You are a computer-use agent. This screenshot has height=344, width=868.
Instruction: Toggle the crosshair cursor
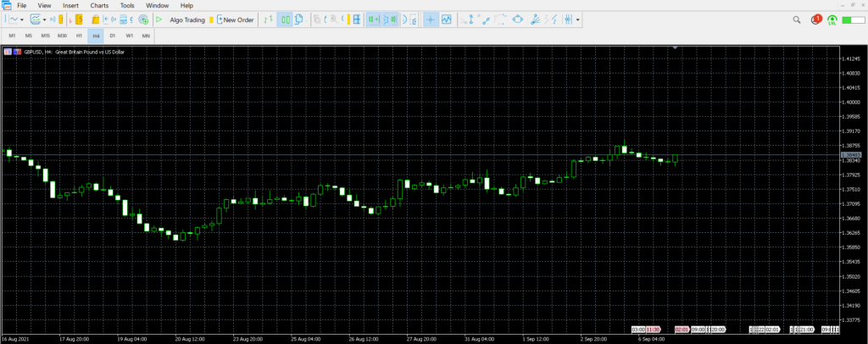click(431, 19)
